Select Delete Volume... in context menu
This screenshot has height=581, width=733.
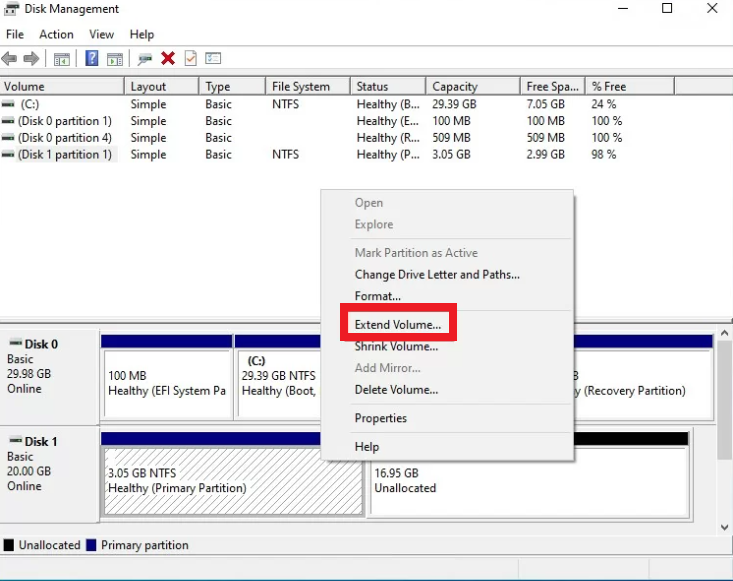point(396,389)
